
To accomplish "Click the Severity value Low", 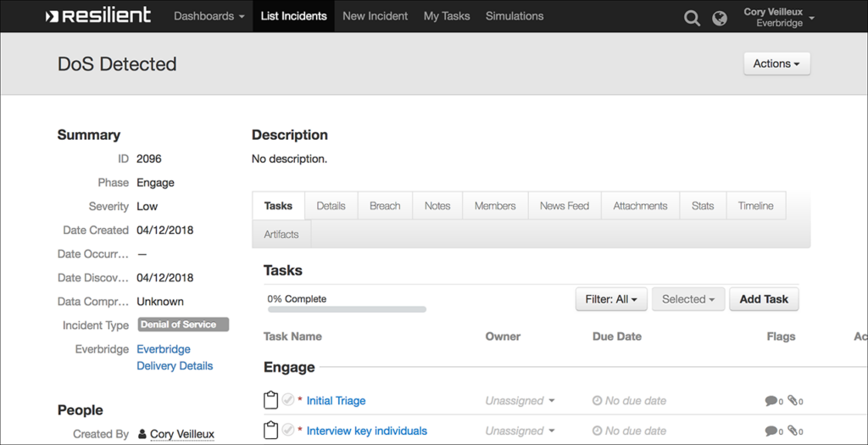I will pos(147,207).
